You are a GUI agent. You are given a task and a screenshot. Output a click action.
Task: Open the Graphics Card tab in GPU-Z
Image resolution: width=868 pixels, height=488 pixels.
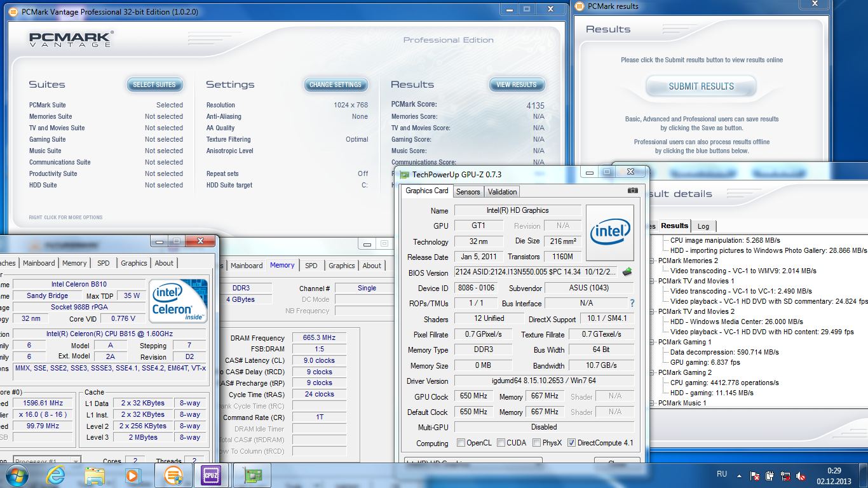[x=427, y=191]
